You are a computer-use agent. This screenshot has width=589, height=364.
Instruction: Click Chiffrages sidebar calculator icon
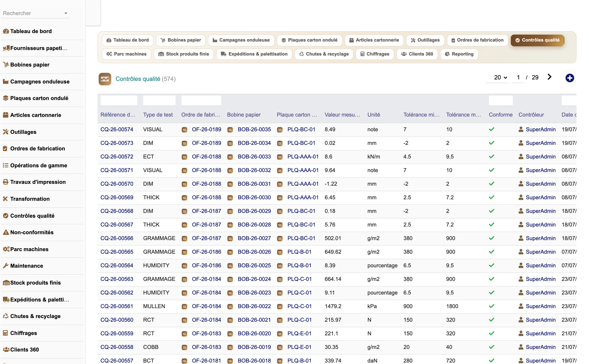[5, 333]
